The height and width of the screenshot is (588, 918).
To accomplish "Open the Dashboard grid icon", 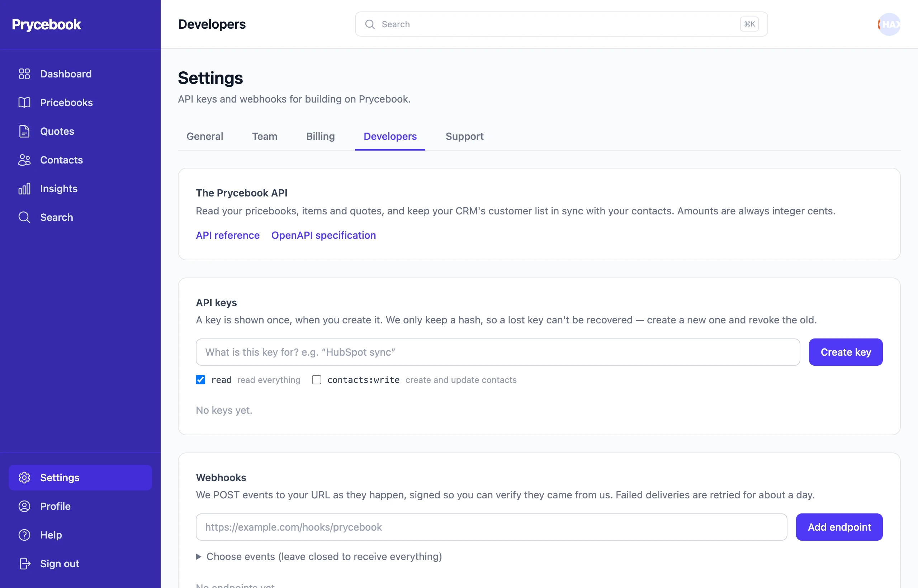I will (24, 74).
